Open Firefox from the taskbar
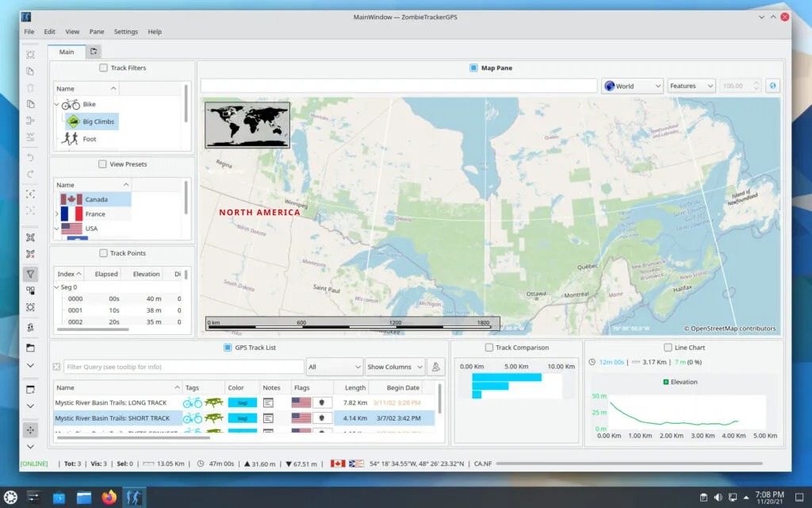This screenshot has height=508, width=812. [x=109, y=498]
